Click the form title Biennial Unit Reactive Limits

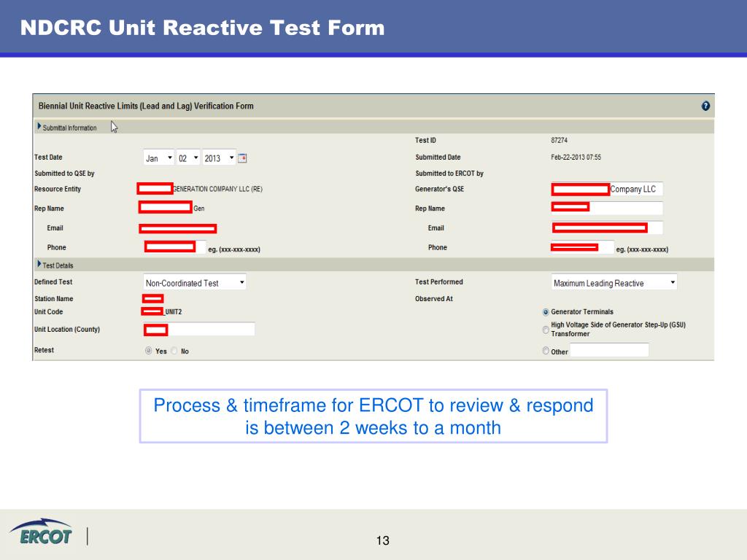coord(146,106)
